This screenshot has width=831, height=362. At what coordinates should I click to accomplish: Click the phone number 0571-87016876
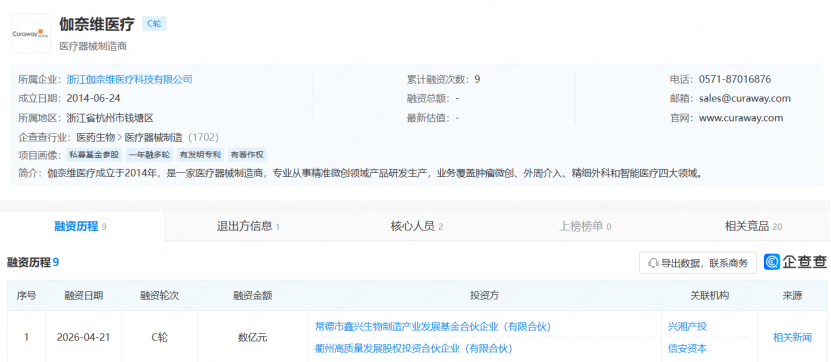click(x=735, y=80)
